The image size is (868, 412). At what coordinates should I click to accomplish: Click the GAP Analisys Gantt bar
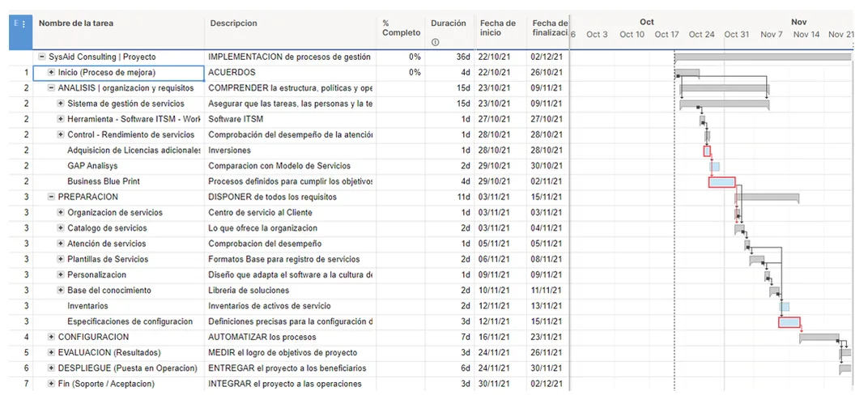[715, 167]
